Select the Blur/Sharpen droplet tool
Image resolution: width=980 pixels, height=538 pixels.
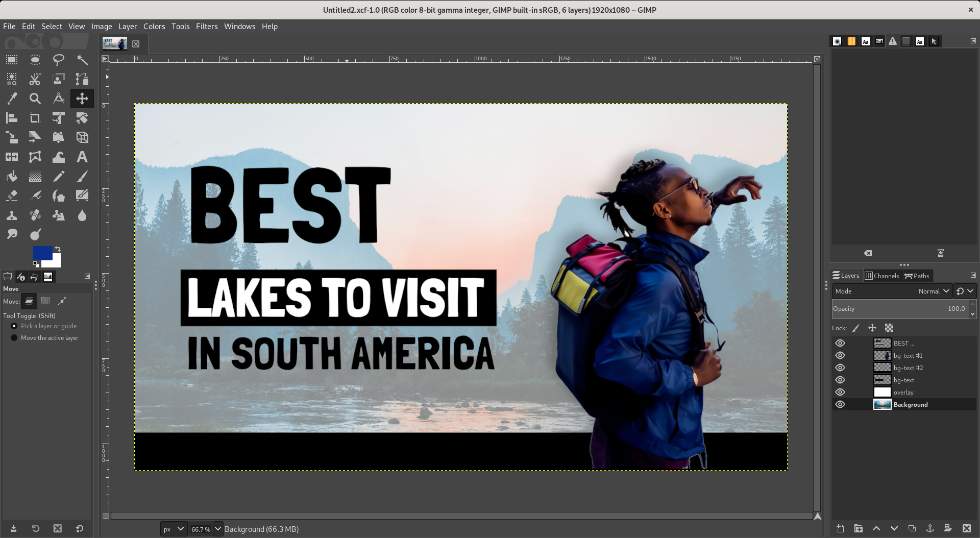pos(82,215)
